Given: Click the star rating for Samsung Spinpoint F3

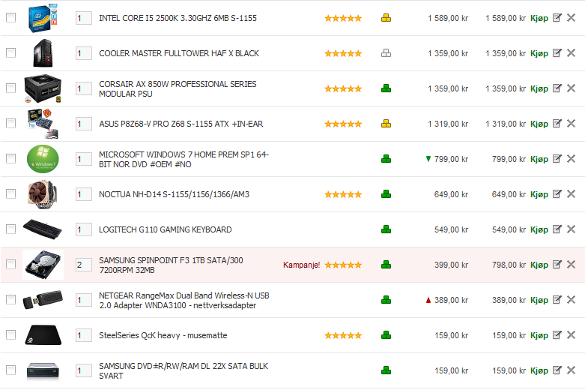Looking at the screenshot, I should tap(343, 265).
